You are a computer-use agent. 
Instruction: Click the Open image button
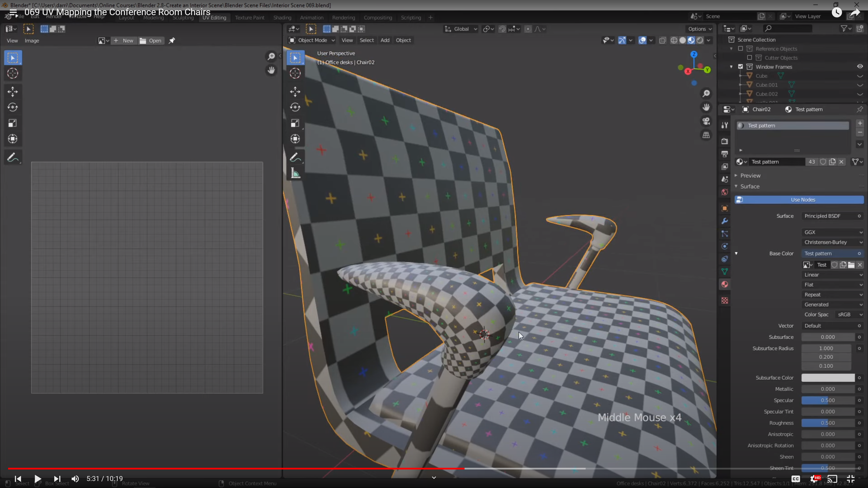coord(151,41)
